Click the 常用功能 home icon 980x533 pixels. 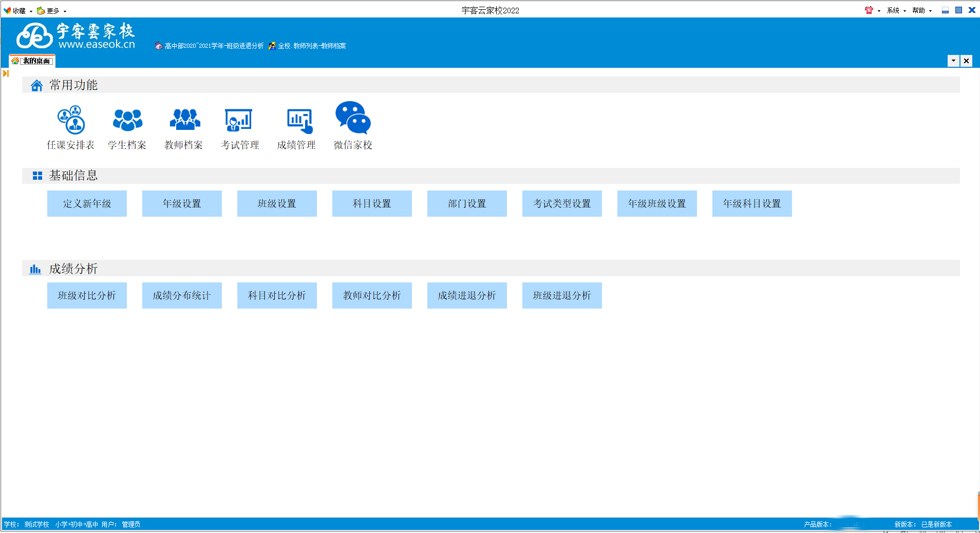pos(36,85)
